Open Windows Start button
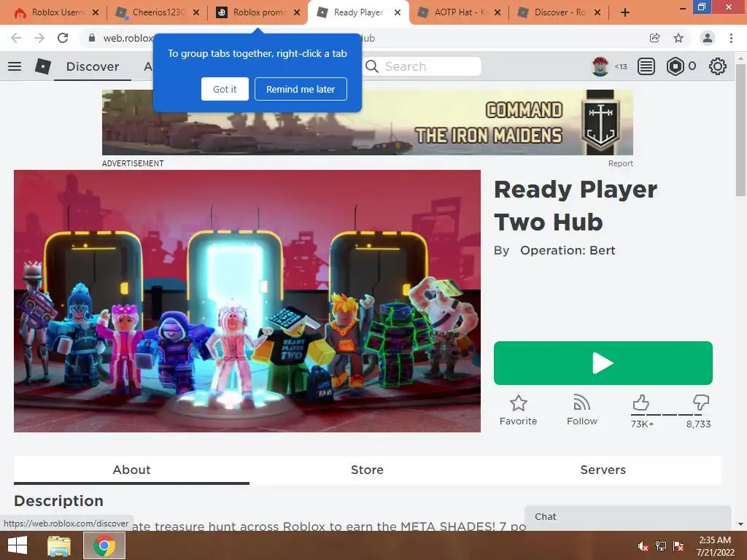Image resolution: width=747 pixels, height=560 pixels. (18, 545)
